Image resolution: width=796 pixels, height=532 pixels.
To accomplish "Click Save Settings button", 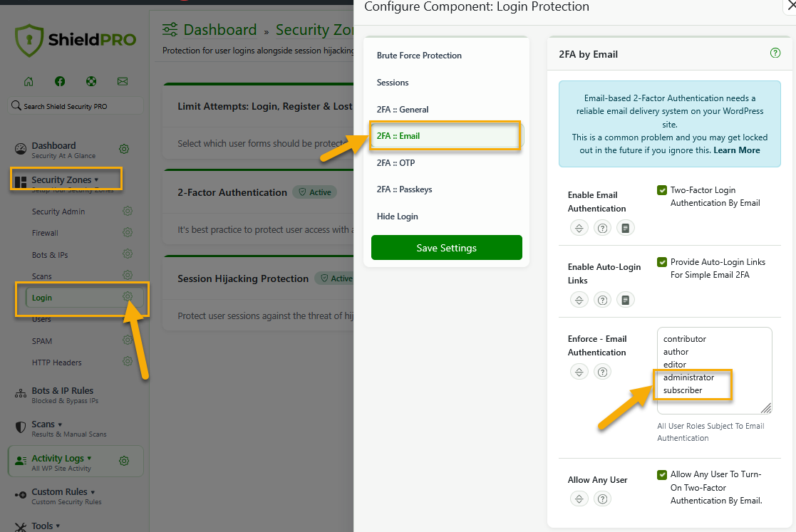I will [446, 248].
